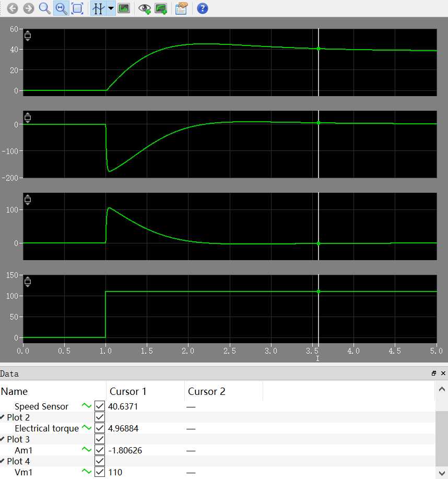This screenshot has height=479, width=448.
Task: Click the eye icon to hold traces
Action: click(x=145, y=8)
